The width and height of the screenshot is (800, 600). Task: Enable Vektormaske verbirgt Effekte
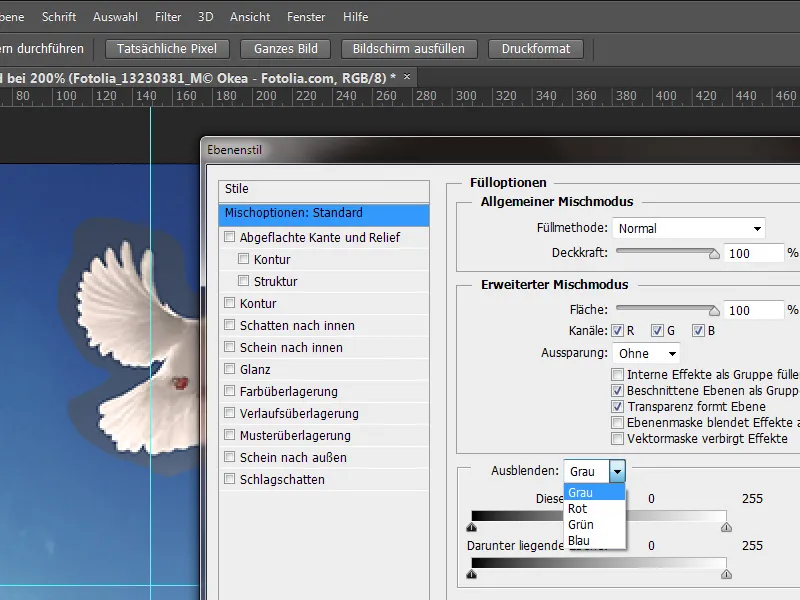pyautogui.click(x=617, y=439)
